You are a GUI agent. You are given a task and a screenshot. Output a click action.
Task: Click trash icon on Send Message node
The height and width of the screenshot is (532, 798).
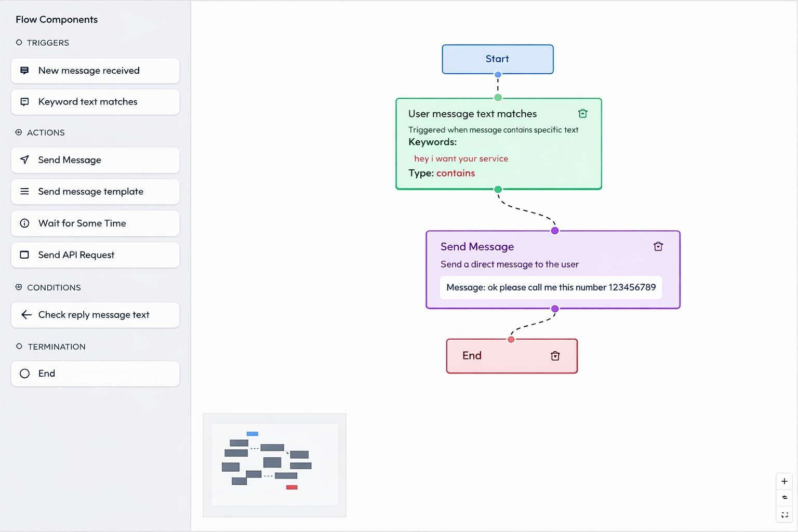[658, 247]
